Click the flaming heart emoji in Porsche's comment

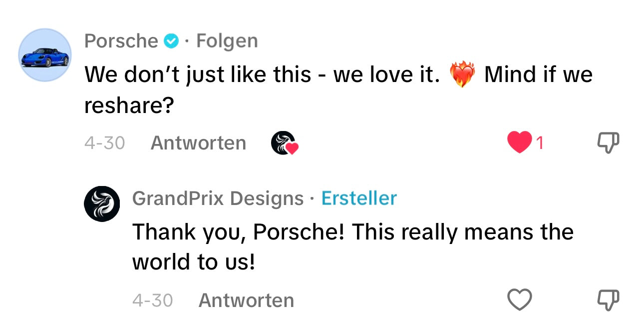(x=461, y=75)
